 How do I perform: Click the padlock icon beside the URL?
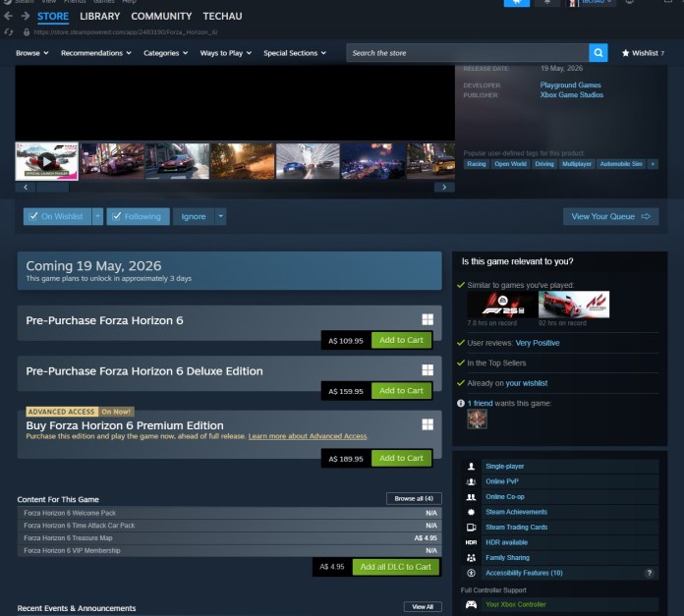pyautogui.click(x=27, y=31)
